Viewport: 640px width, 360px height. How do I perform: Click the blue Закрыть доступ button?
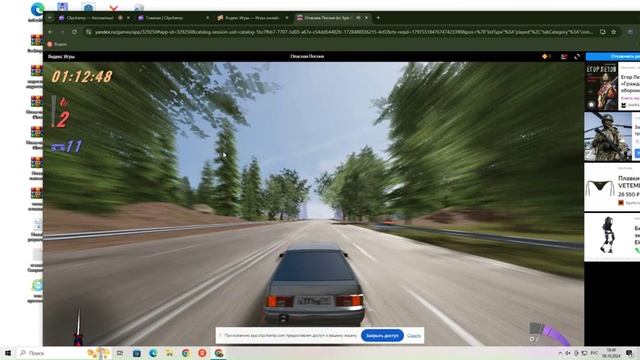tap(382, 336)
